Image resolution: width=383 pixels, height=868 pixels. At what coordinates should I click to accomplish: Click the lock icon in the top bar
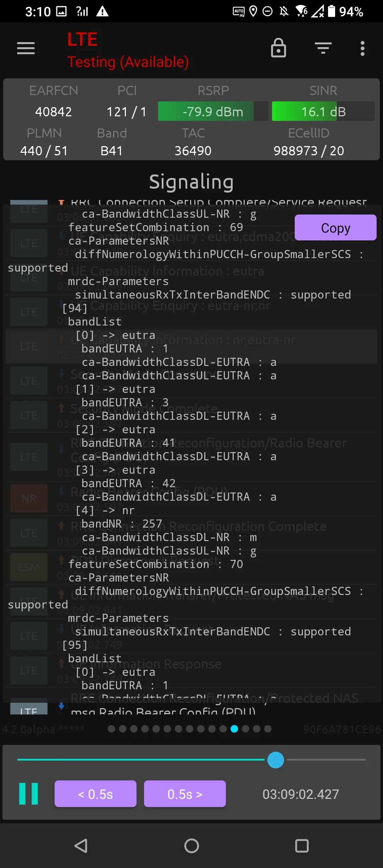point(279,48)
